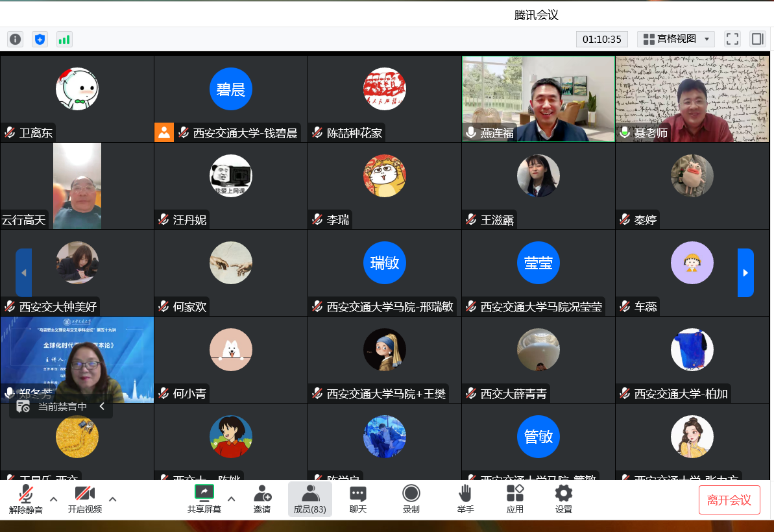Start 录制 recording
The width and height of the screenshot is (774, 532).
(411, 499)
